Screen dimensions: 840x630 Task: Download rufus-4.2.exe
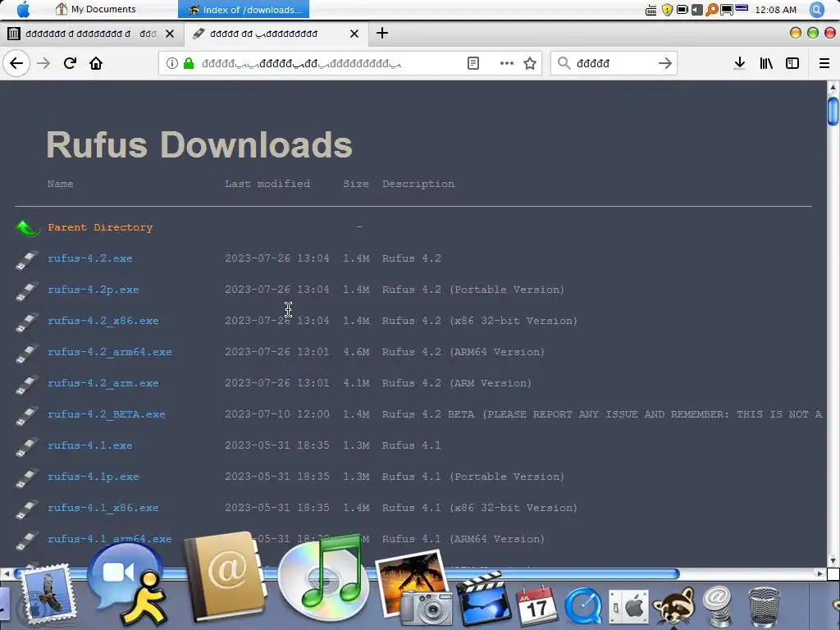[x=90, y=258]
